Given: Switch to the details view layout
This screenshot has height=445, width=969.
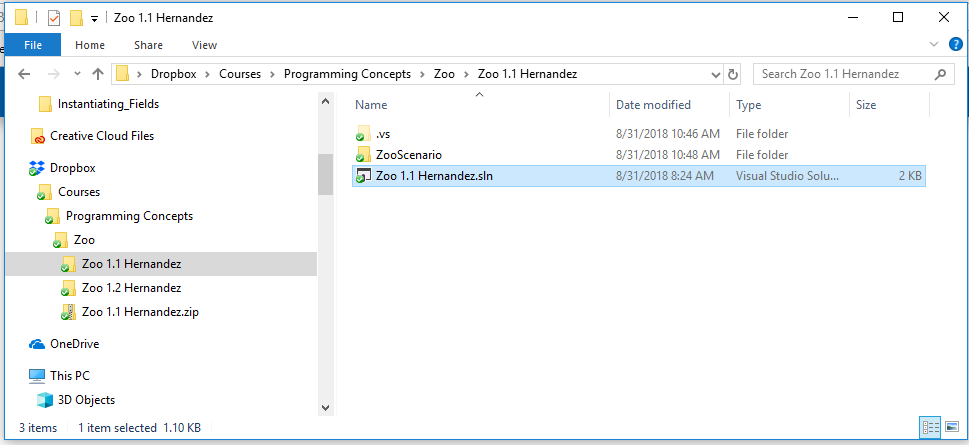Looking at the screenshot, I should (930, 428).
